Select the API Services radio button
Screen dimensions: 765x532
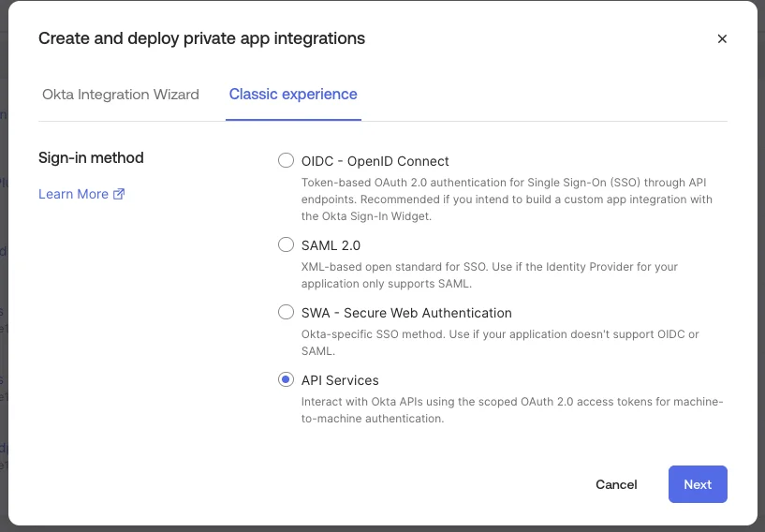click(286, 379)
